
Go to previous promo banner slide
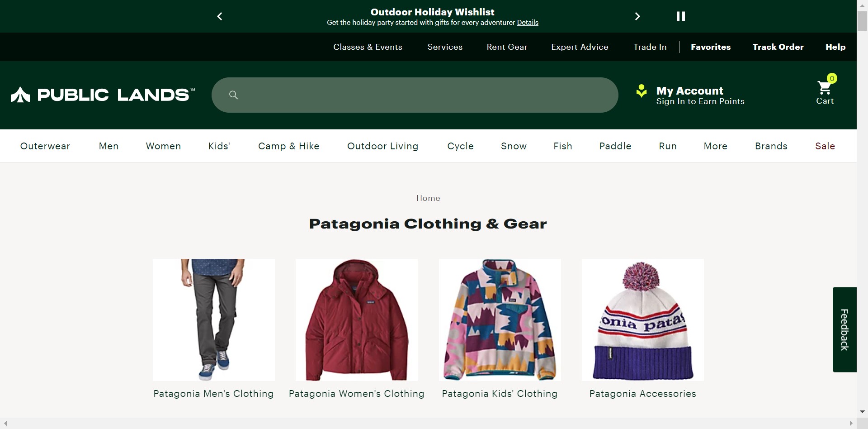pos(220,17)
